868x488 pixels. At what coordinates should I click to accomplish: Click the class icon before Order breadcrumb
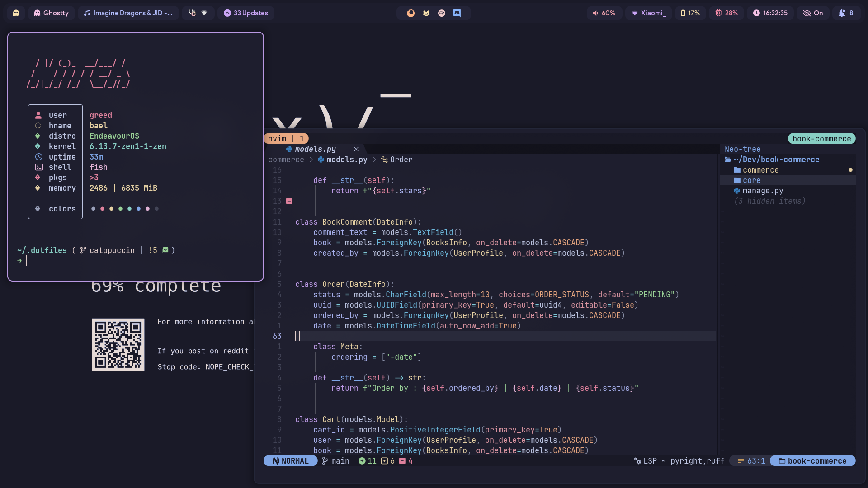point(384,160)
